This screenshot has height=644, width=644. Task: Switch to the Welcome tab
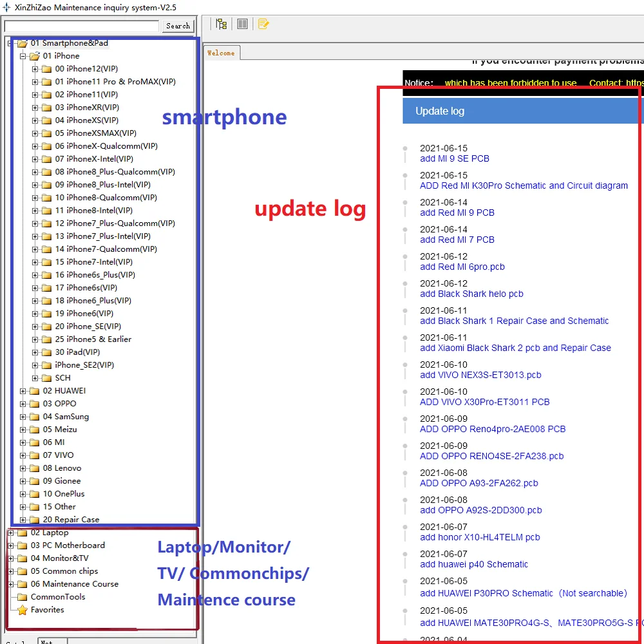pyautogui.click(x=221, y=53)
